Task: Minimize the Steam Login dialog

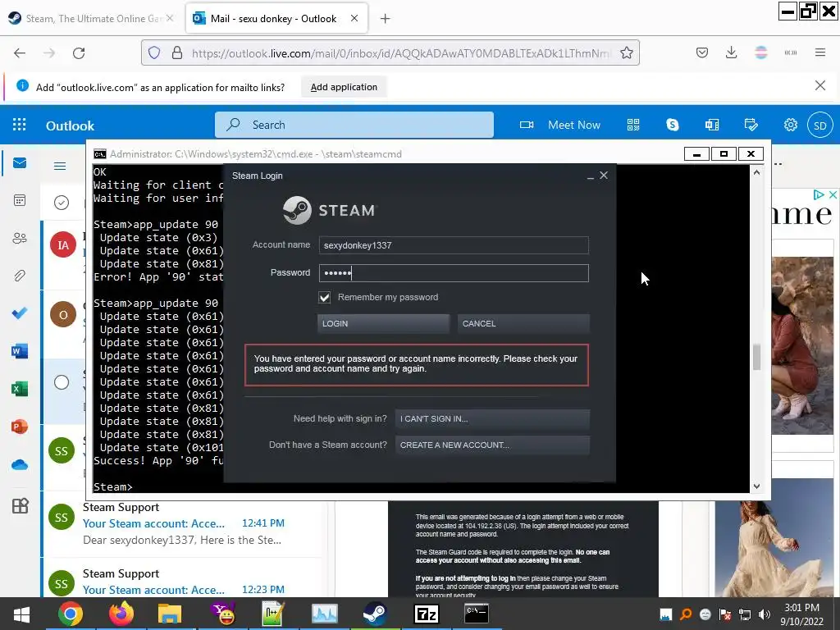Action: 590,176
